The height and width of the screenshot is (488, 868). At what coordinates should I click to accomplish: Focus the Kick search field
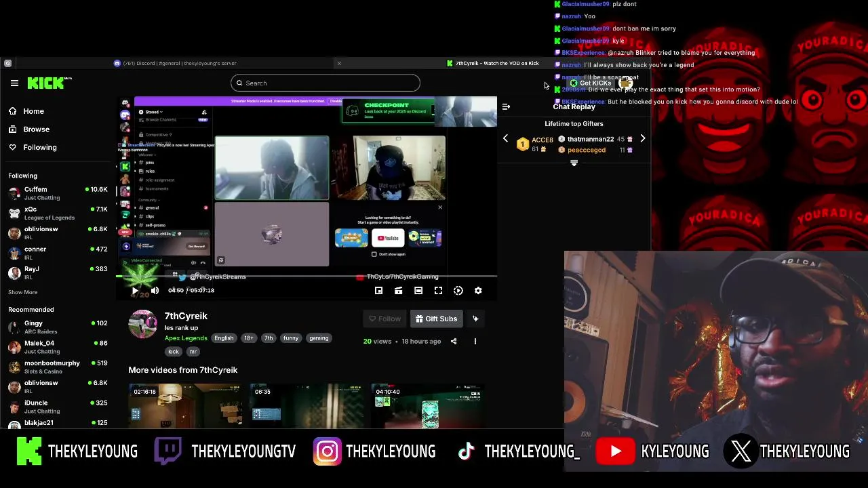325,83
